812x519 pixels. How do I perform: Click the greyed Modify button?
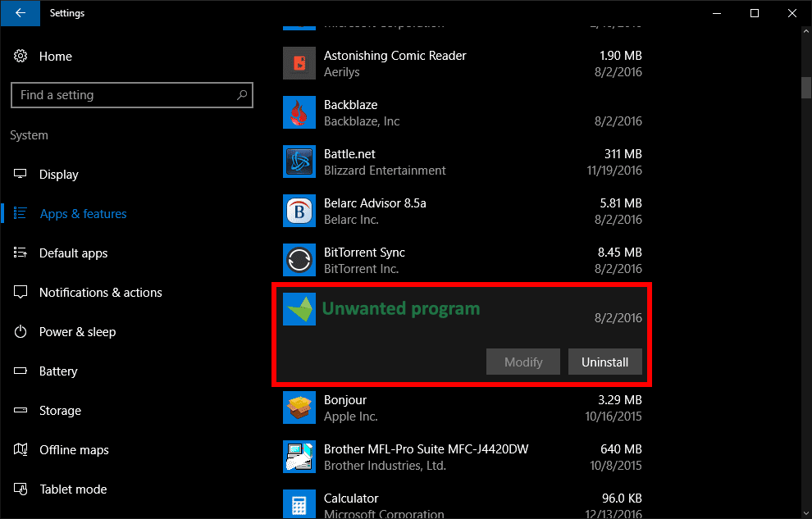pyautogui.click(x=523, y=362)
